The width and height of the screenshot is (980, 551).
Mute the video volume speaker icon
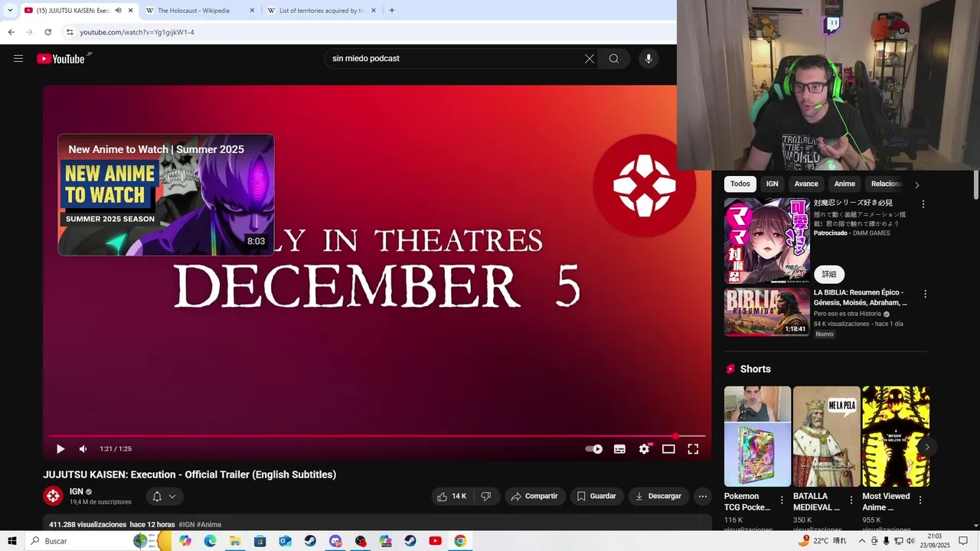83,449
